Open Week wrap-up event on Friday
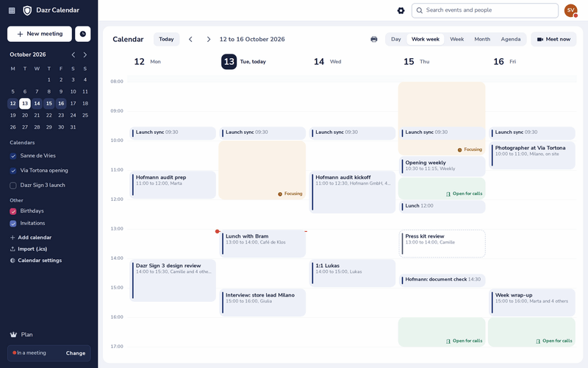This screenshot has width=588, height=368. (x=532, y=302)
